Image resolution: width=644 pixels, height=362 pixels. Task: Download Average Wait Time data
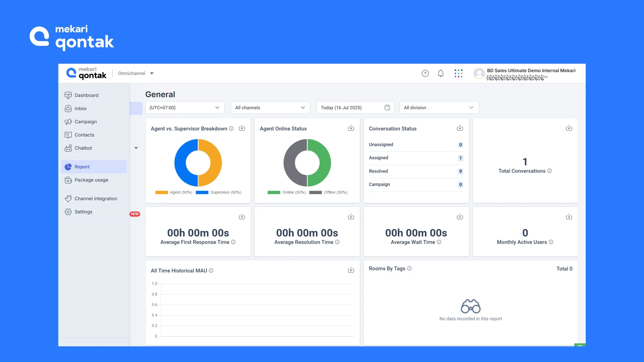point(460,217)
